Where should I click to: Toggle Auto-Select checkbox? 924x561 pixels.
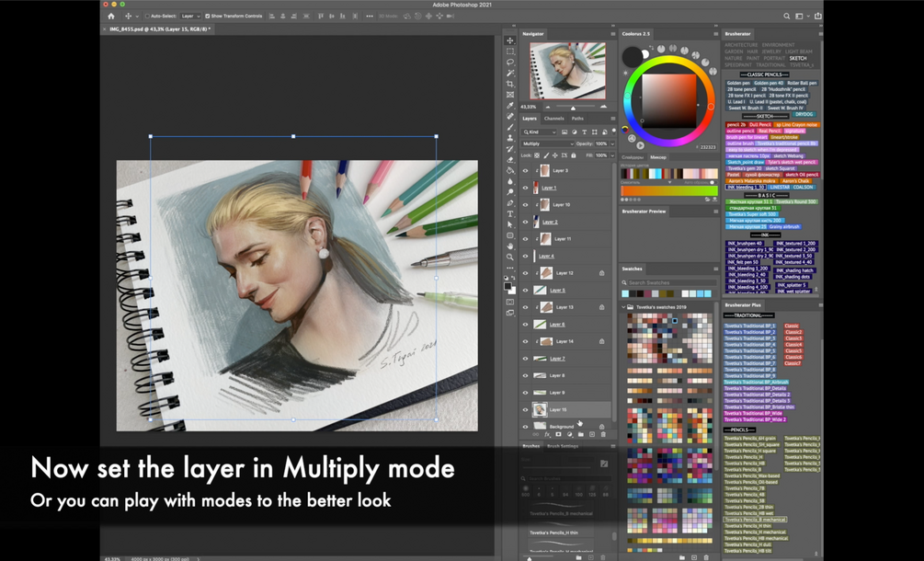147,16
